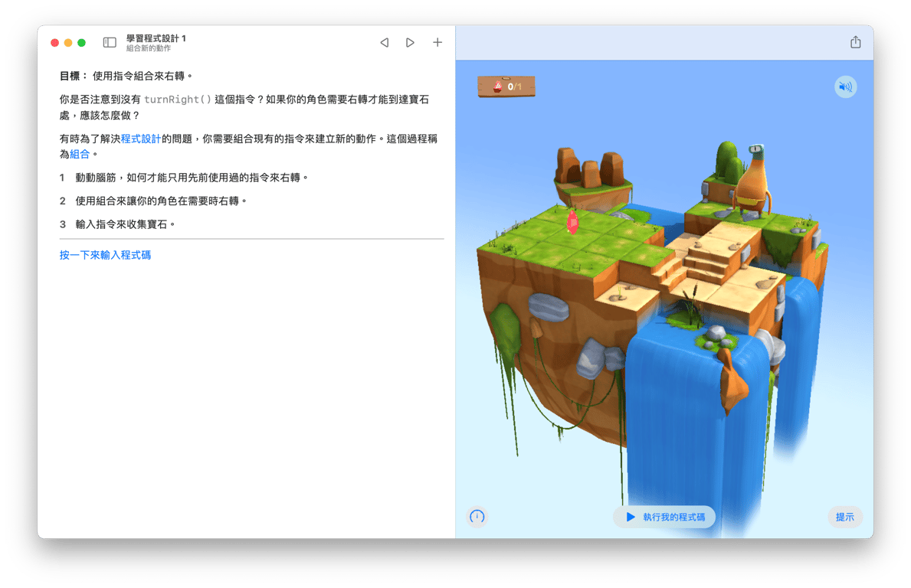Viewport: 911px width, 588px height.
Task: Click the 組合新的動作 subtitle
Action: click(x=149, y=48)
